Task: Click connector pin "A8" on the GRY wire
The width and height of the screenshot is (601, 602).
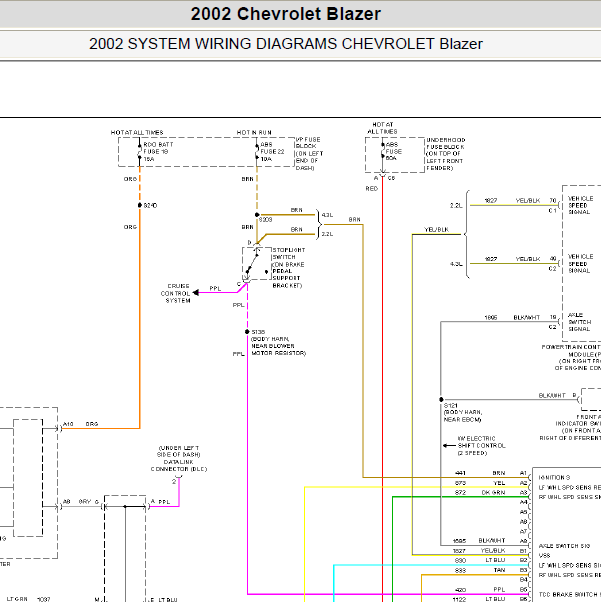Action: pyautogui.click(x=67, y=501)
